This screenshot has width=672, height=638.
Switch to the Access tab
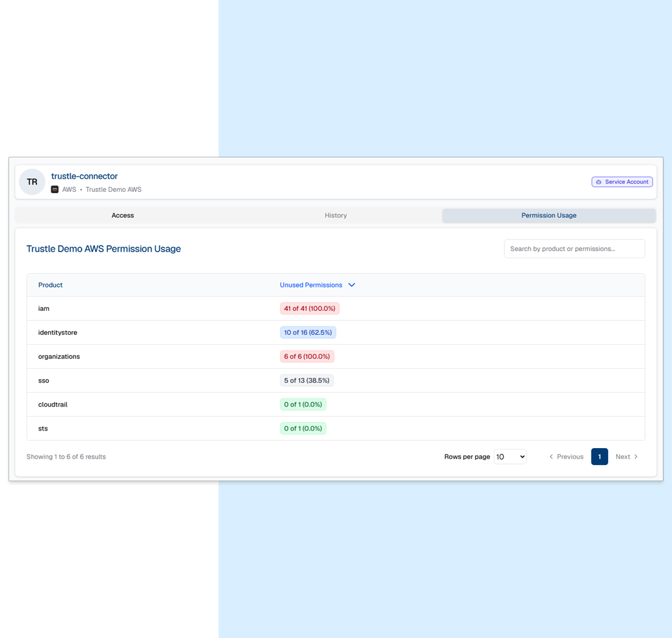(122, 215)
